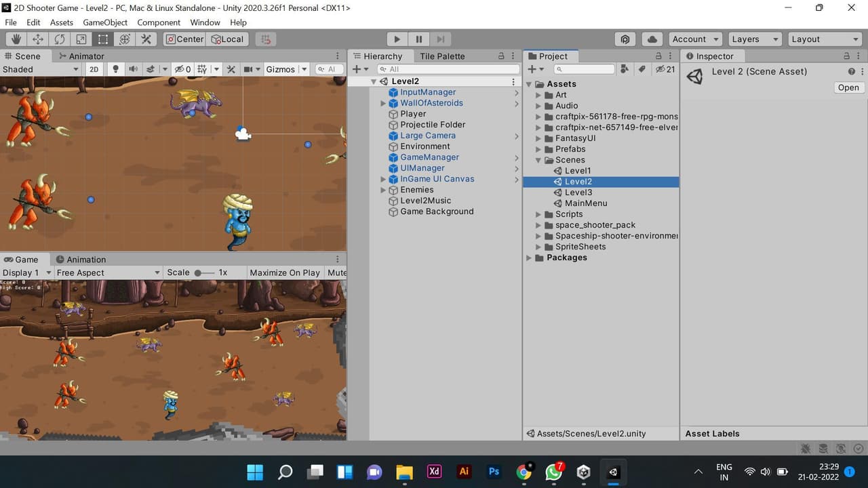Viewport: 868px width, 488px height.
Task: Open Plastic SCM collaborate icon
Action: pyautogui.click(x=626, y=39)
